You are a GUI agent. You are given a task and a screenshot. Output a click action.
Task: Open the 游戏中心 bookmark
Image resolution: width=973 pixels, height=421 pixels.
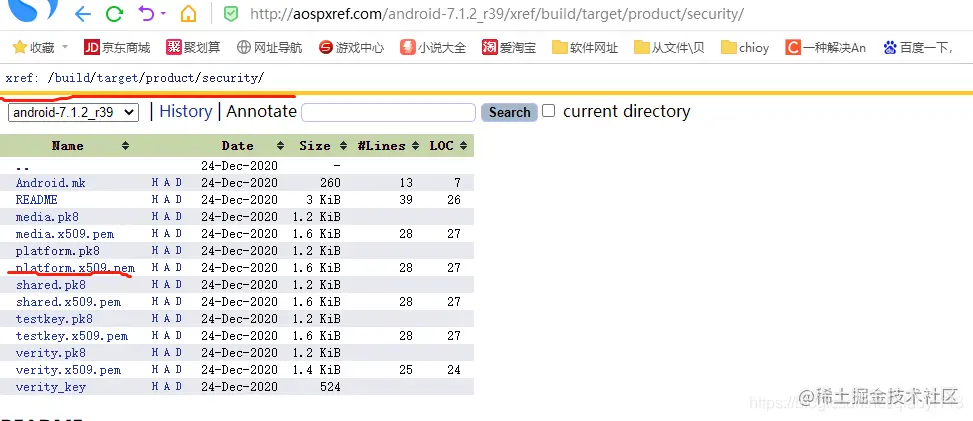pos(351,47)
